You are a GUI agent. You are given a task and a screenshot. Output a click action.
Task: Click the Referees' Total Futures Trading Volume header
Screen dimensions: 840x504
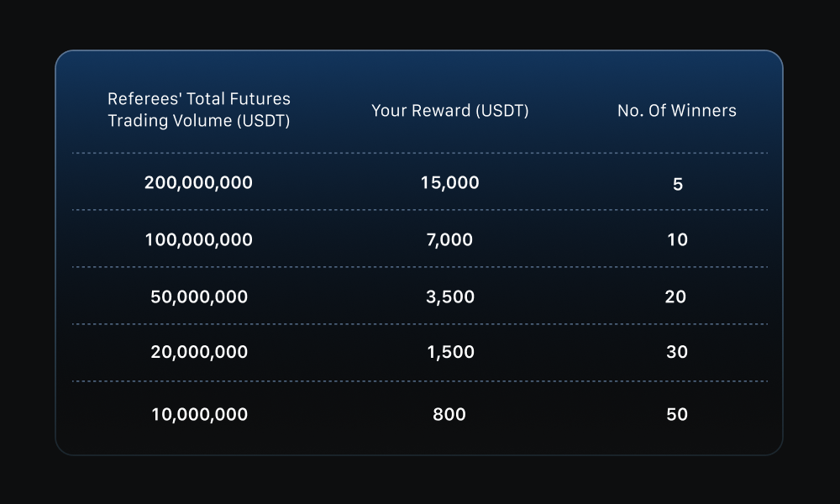199,110
